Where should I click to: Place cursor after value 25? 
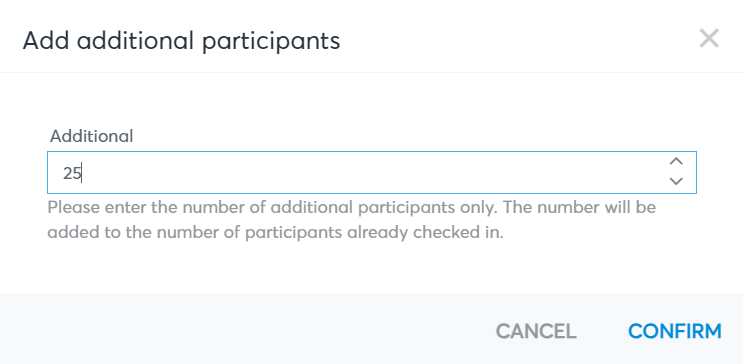point(82,173)
